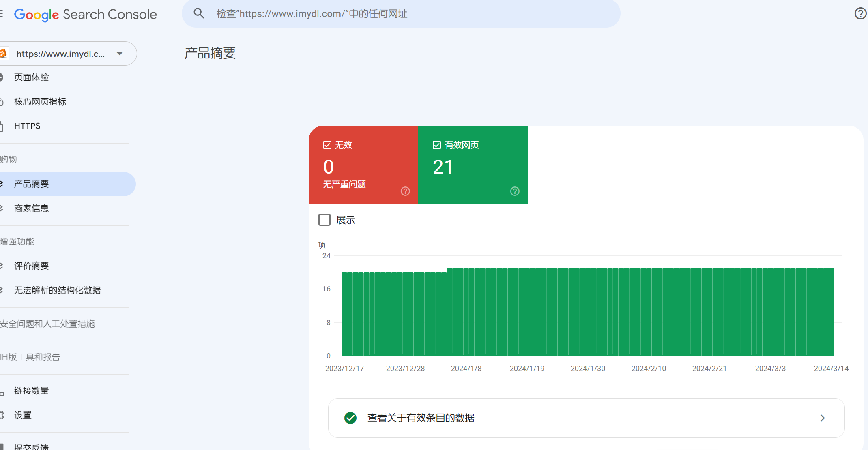Click the green bar chart area

(x=587, y=312)
